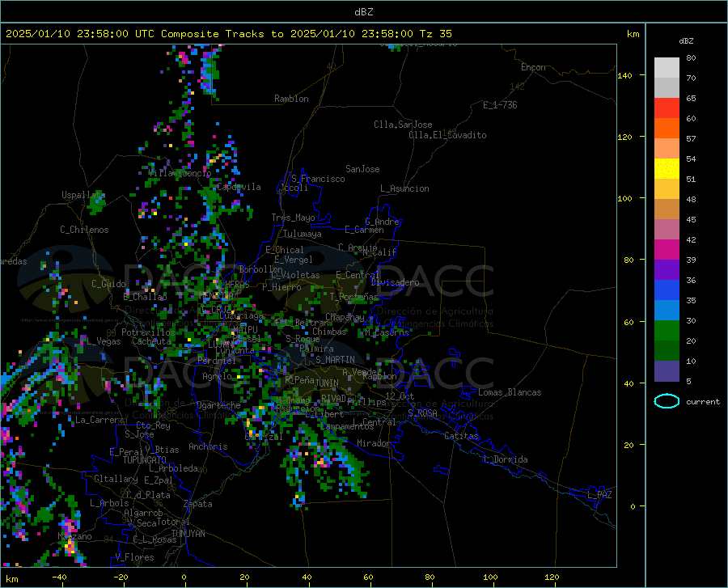Click the C_Guido map label
The height and width of the screenshot is (588, 728).
108,284
